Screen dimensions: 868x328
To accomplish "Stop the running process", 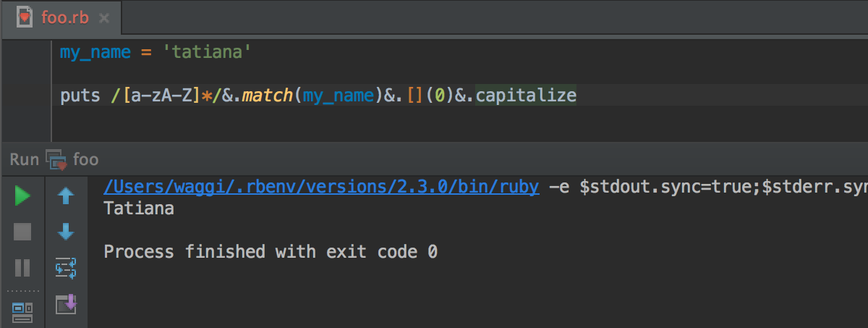I will coord(22,232).
